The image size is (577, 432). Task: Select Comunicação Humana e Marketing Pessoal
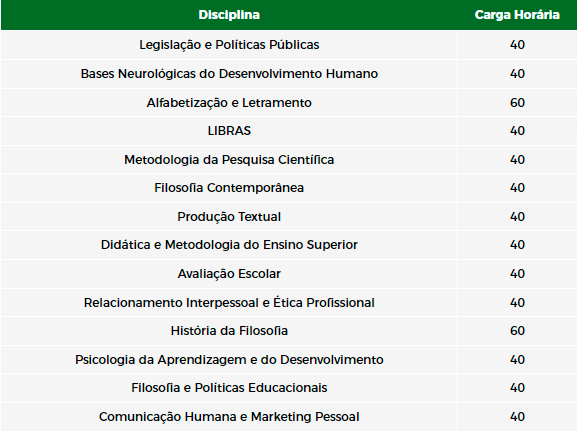(x=229, y=417)
